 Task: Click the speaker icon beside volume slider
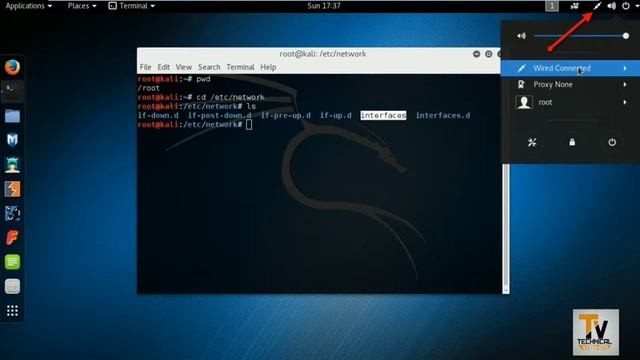click(x=521, y=36)
